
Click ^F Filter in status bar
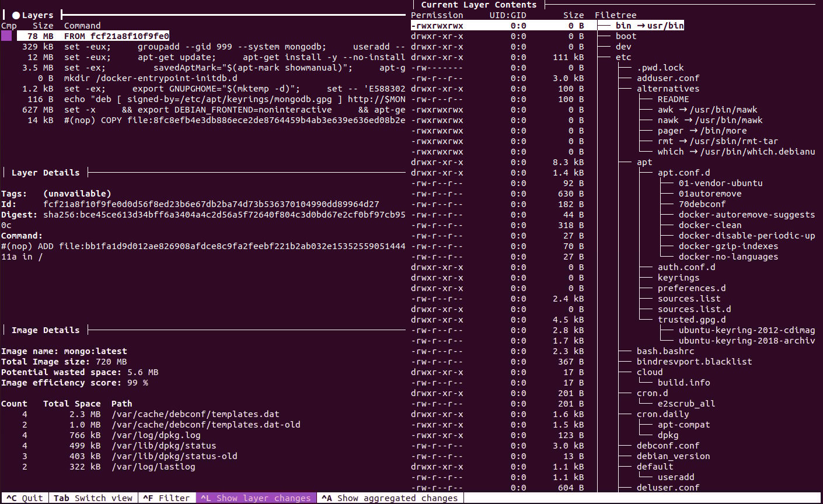(x=166, y=498)
